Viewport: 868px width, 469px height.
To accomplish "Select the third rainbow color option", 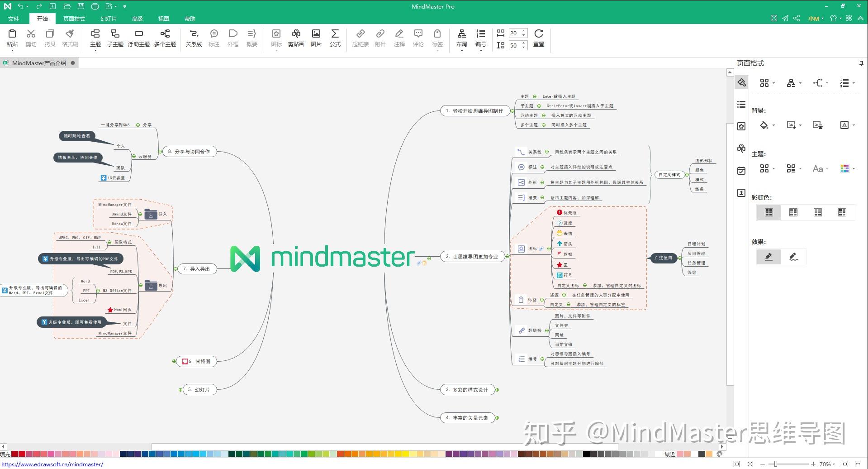I will coord(818,212).
